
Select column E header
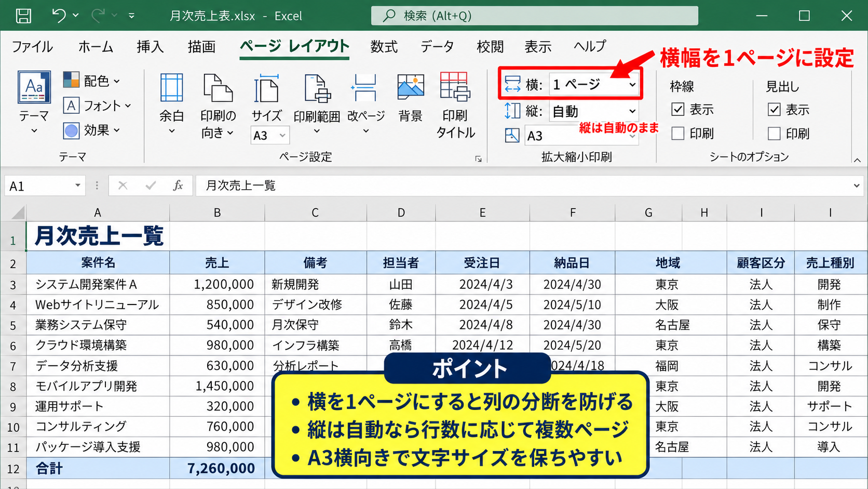click(482, 213)
